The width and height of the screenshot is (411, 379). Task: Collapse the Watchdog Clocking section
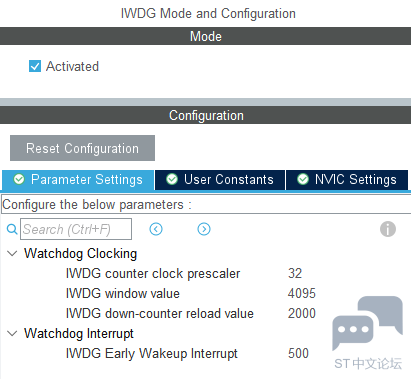12,254
